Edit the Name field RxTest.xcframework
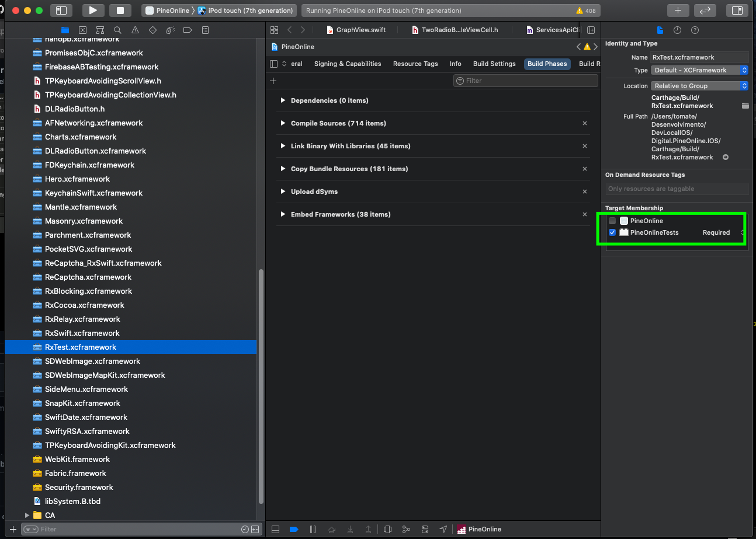The height and width of the screenshot is (539, 756). tap(699, 57)
